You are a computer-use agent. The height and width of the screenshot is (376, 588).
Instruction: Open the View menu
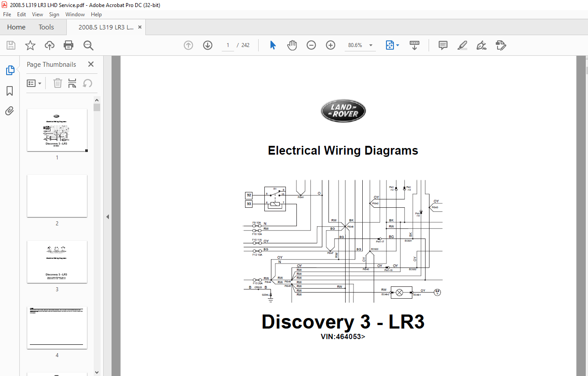(38, 14)
